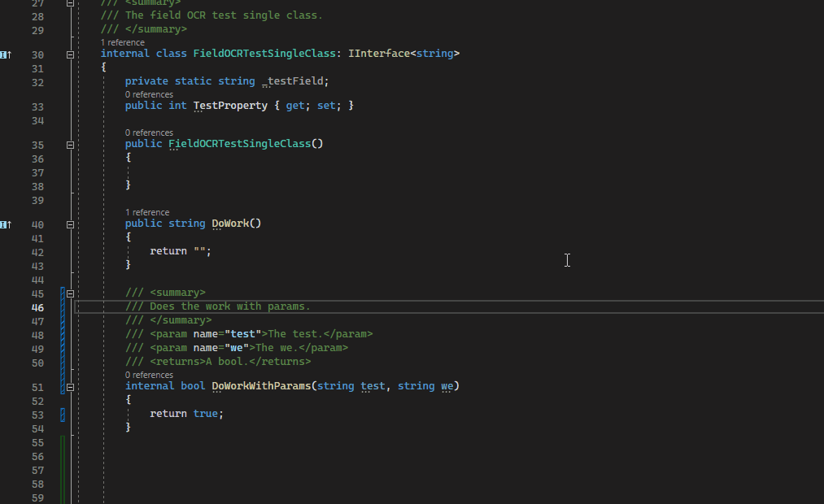Click the DoWork method name
Image resolution: width=824 pixels, height=504 pixels.
pyautogui.click(x=230, y=224)
